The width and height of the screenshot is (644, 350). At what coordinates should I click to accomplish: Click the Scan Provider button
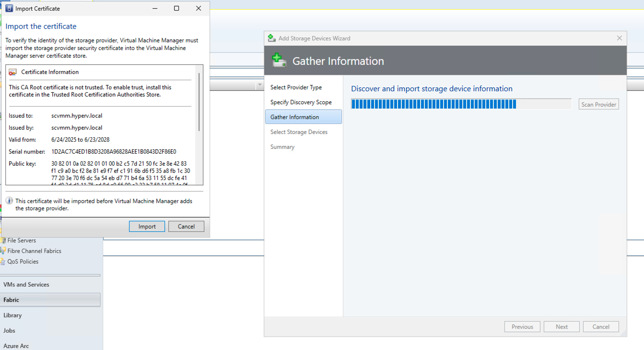click(598, 104)
